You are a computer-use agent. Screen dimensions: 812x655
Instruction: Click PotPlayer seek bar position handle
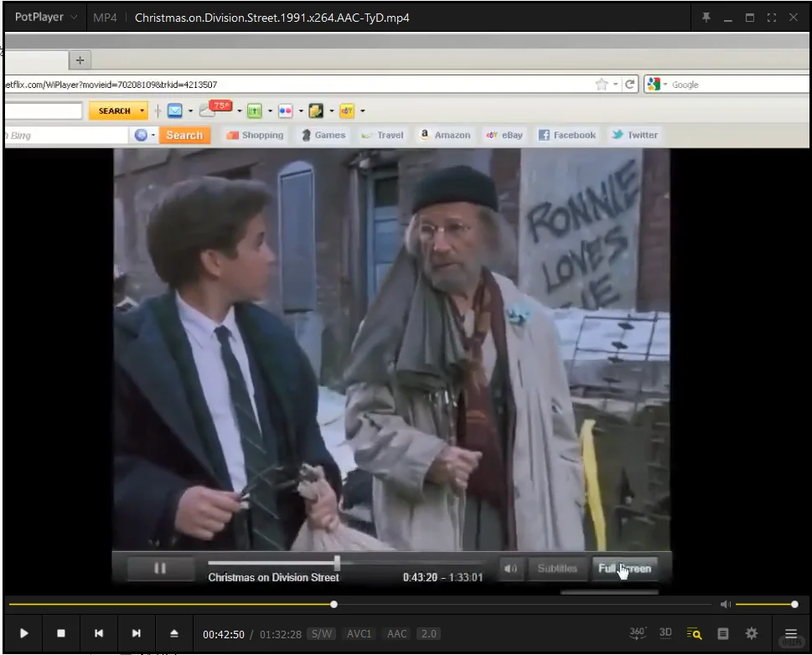point(334,604)
